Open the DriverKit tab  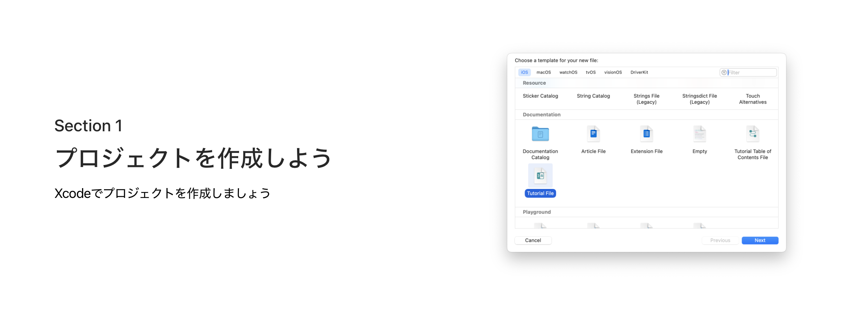639,73
